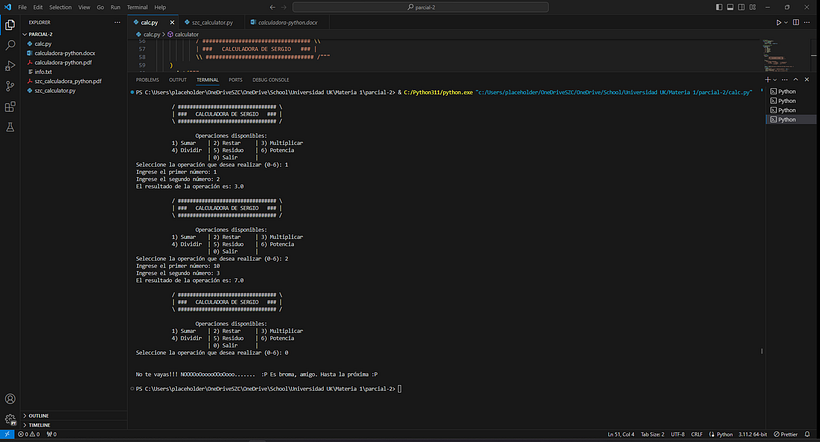This screenshot has height=442, width=820.
Task: Open the Selection menu
Action: [61, 7]
